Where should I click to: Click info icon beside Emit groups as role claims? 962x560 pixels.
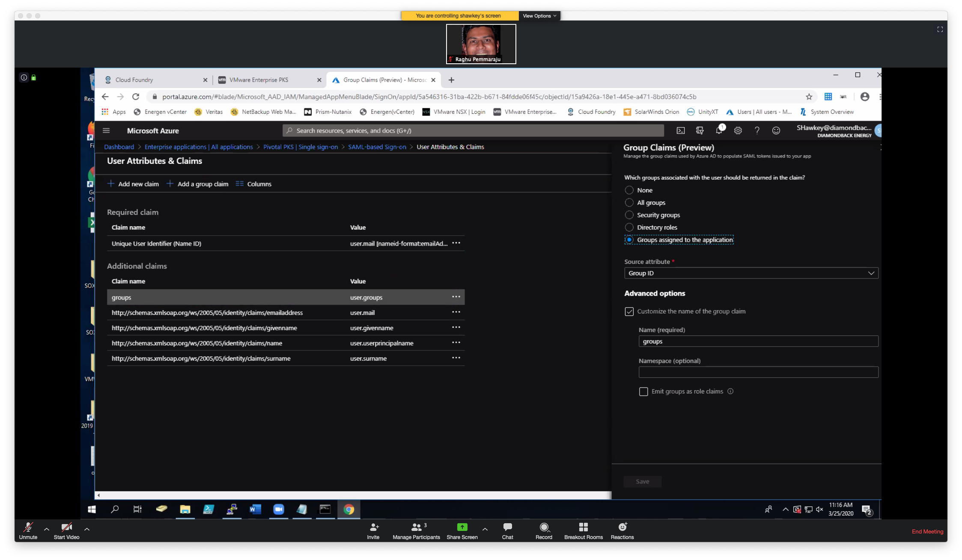[730, 391]
